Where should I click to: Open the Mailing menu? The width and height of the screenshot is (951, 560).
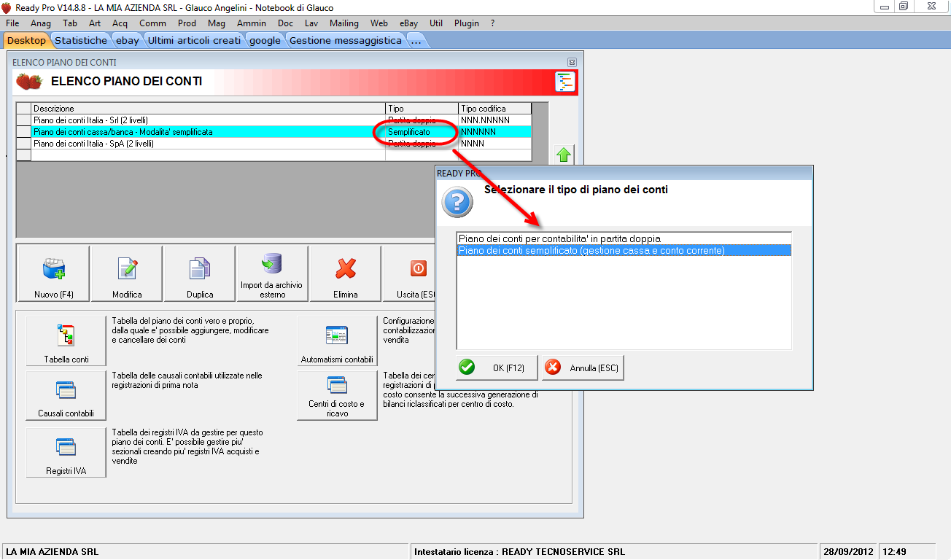[344, 23]
